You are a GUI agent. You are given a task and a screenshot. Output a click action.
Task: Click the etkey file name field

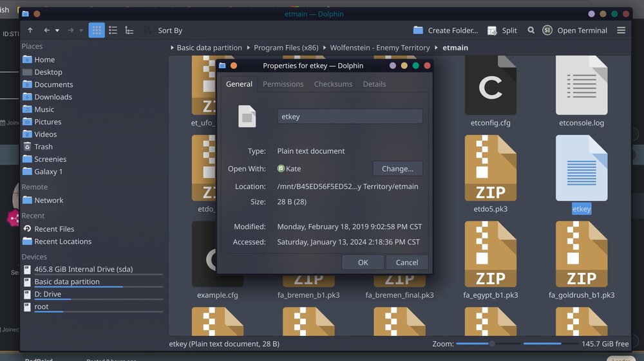[350, 116]
